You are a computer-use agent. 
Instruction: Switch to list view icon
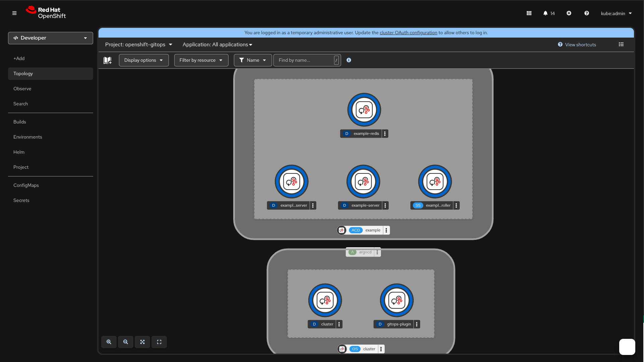click(621, 45)
